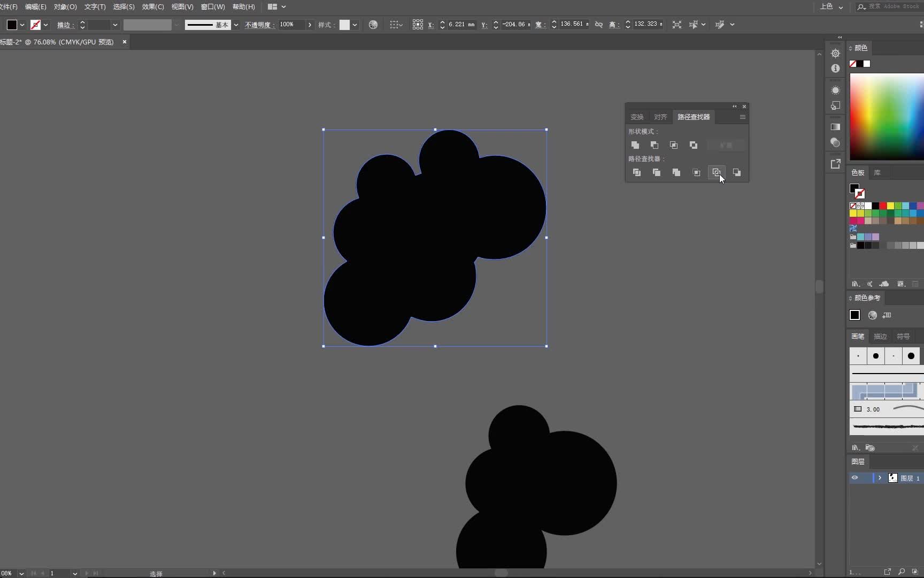Viewport: 924px width, 578px height.
Task: Open the gear wheel panel icon
Action: pos(835,53)
